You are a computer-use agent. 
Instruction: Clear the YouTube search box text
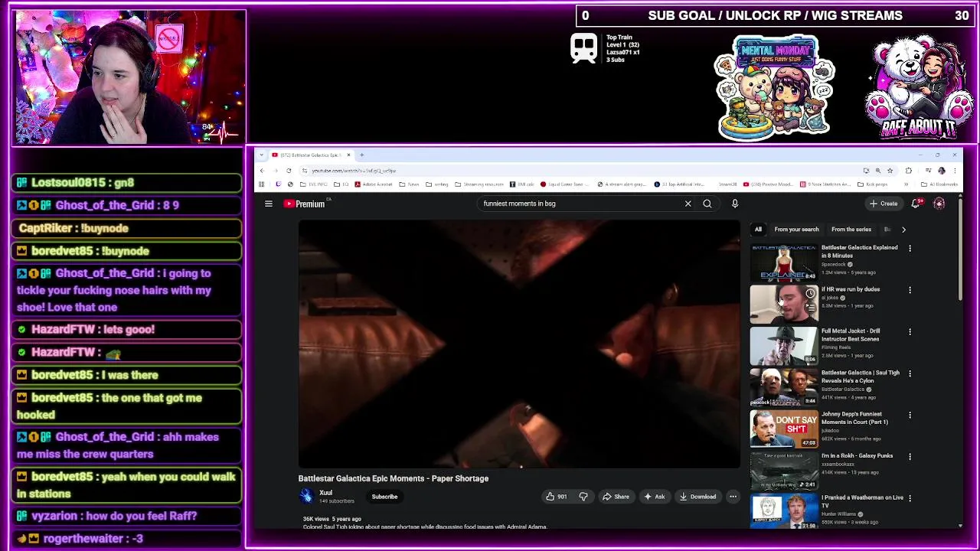click(x=688, y=204)
